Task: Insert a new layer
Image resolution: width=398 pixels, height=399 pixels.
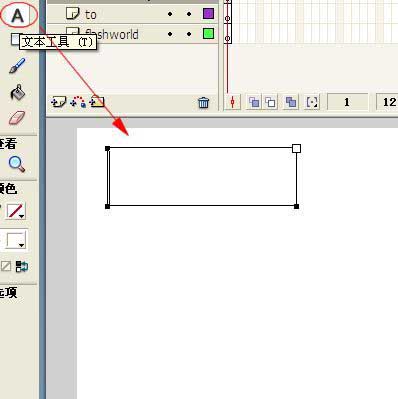Action: [59, 102]
